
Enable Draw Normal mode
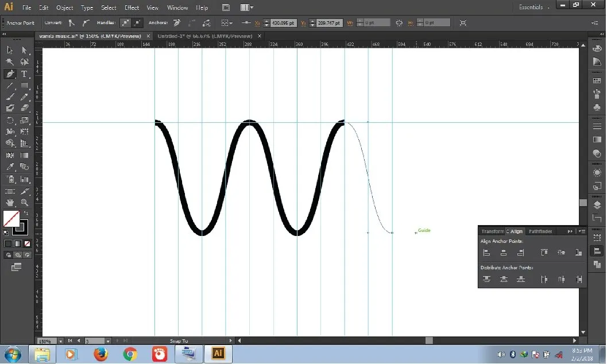tap(8, 255)
